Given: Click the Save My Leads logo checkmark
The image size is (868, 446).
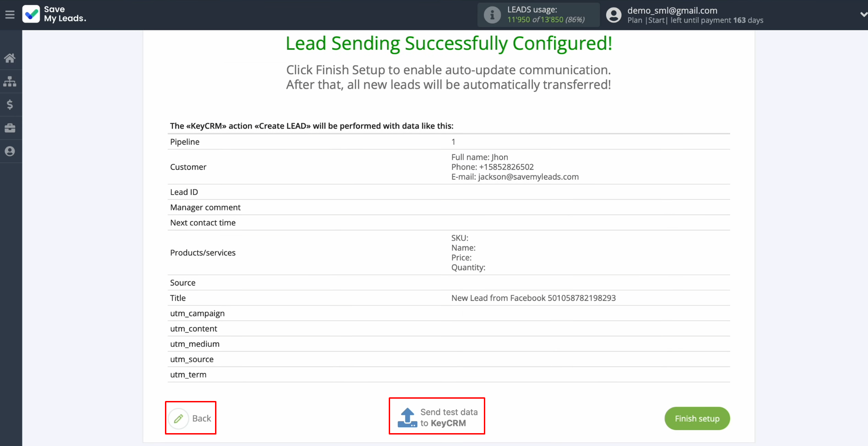Looking at the screenshot, I should (x=31, y=14).
